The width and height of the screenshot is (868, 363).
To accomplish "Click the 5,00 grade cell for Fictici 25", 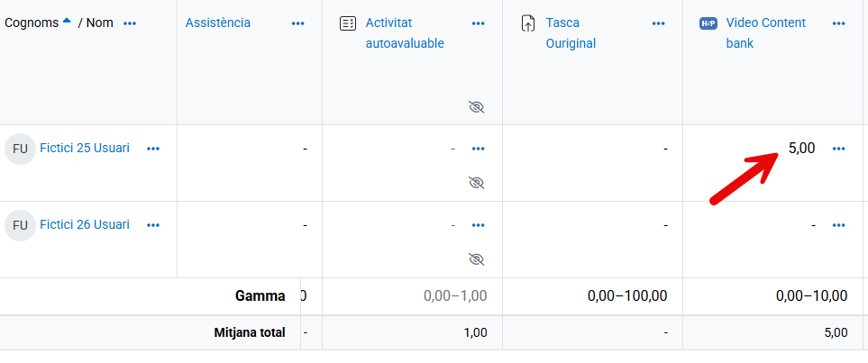I will click(801, 149).
